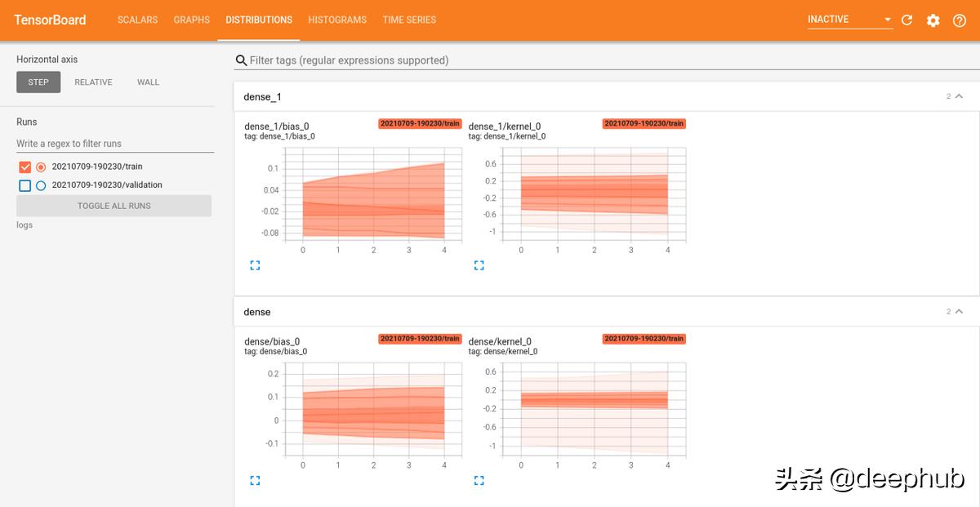Expand dense_1/bias_0 chart to full size

tap(255, 265)
